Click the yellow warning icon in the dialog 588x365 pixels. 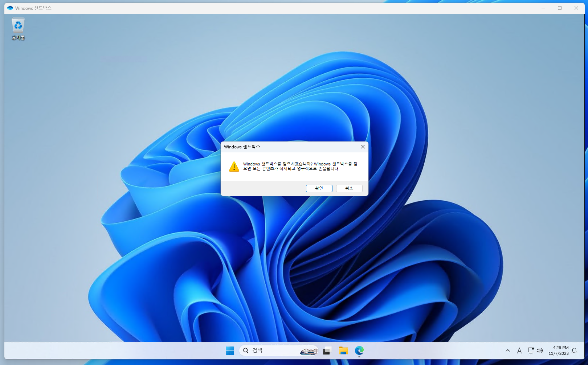(234, 167)
